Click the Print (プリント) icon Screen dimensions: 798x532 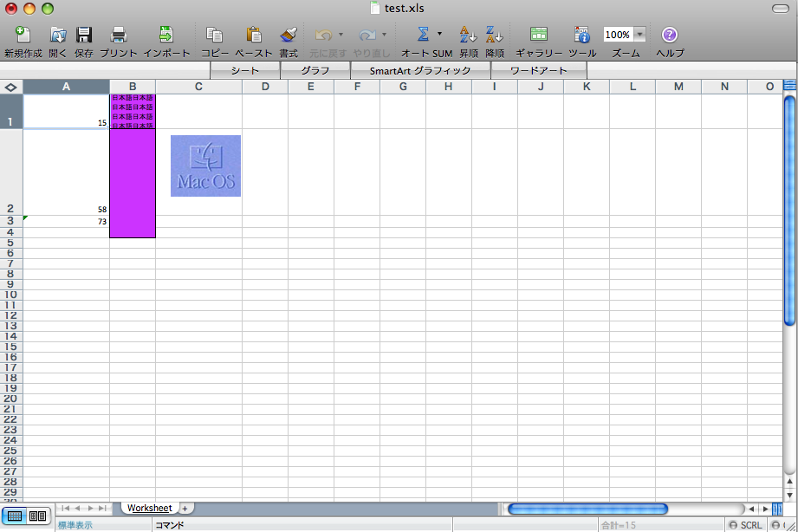[x=119, y=36]
